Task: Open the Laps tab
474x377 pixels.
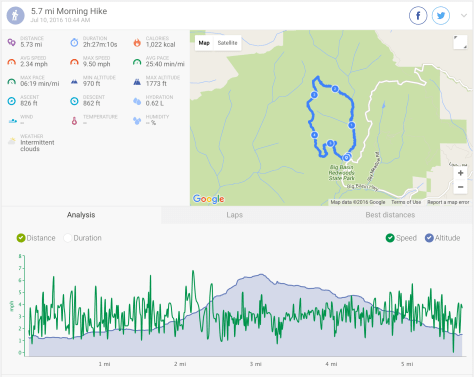Action: [x=234, y=215]
